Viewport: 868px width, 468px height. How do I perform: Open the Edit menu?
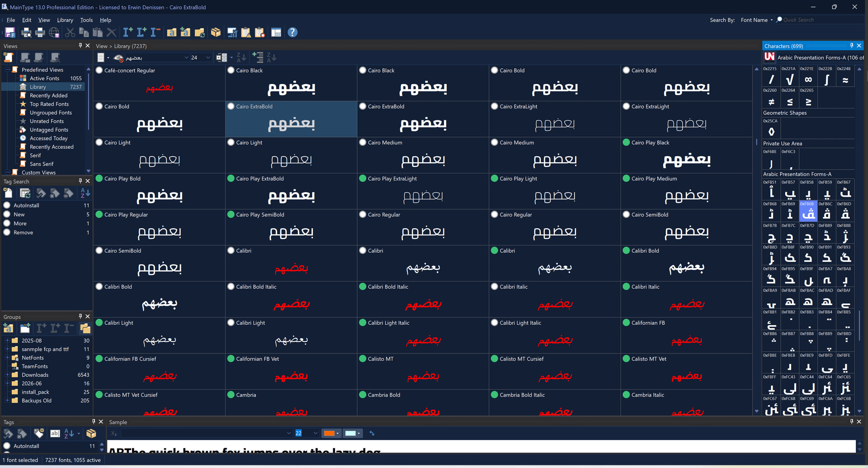pyautogui.click(x=27, y=20)
